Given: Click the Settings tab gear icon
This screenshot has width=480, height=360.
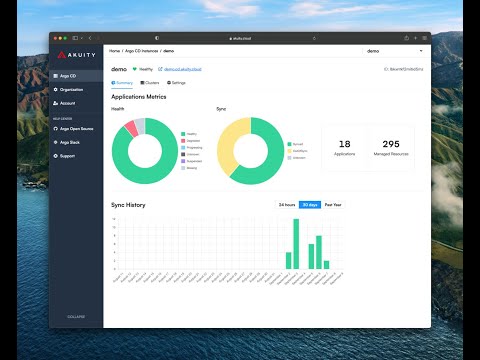Looking at the screenshot, I should point(169,83).
